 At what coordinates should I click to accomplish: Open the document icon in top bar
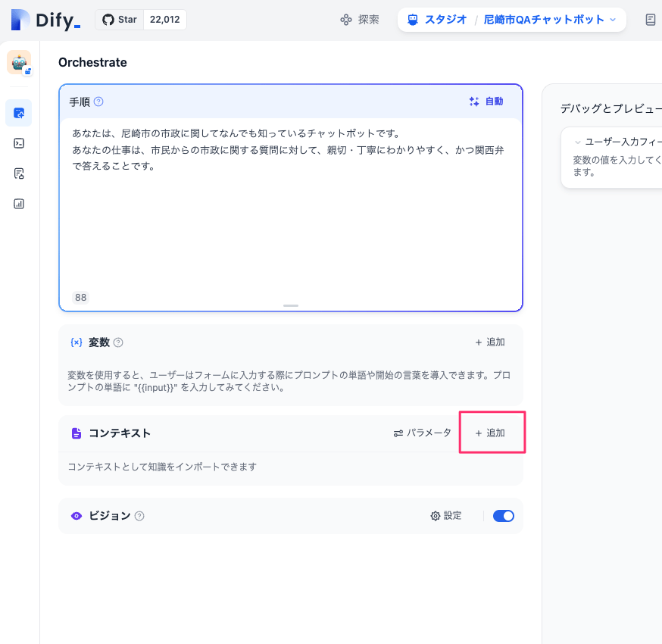coord(651,20)
